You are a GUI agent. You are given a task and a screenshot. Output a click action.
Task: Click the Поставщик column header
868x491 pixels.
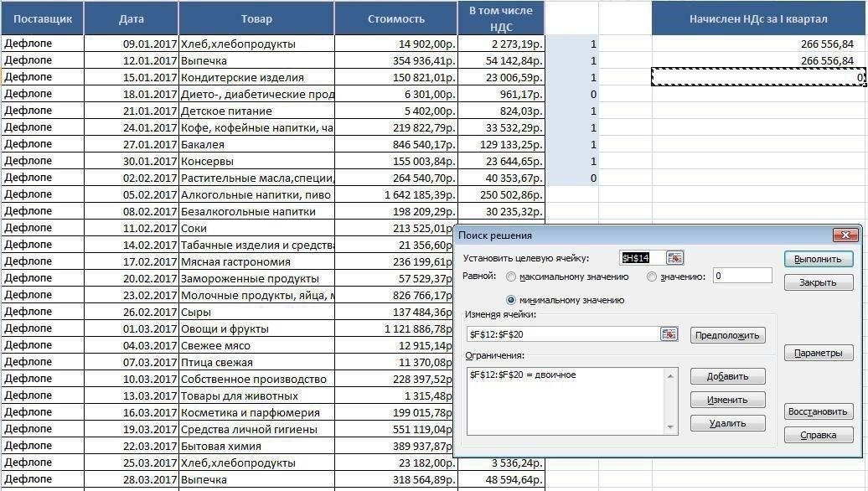(x=42, y=18)
